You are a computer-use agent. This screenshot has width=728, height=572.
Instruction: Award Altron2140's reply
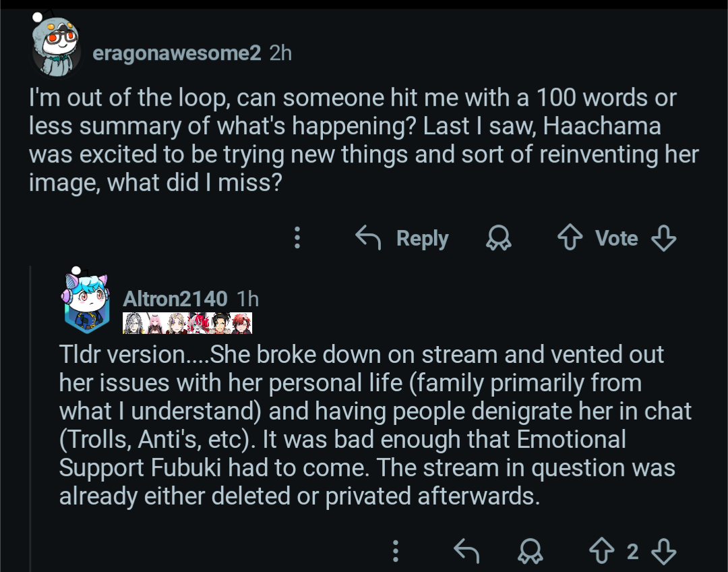coord(530,552)
